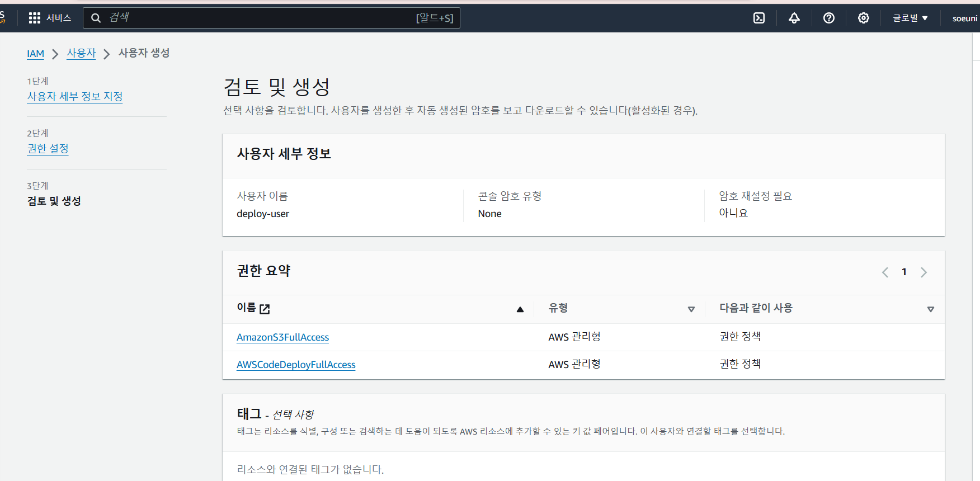Click the 아니요 password reset value
Image resolution: width=980 pixels, height=481 pixels.
coord(733,213)
